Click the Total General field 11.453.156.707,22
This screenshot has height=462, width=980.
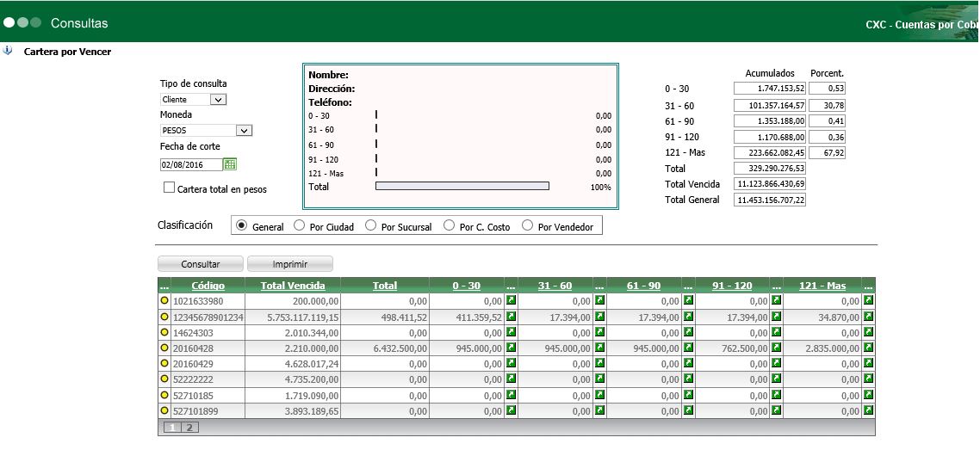(770, 200)
